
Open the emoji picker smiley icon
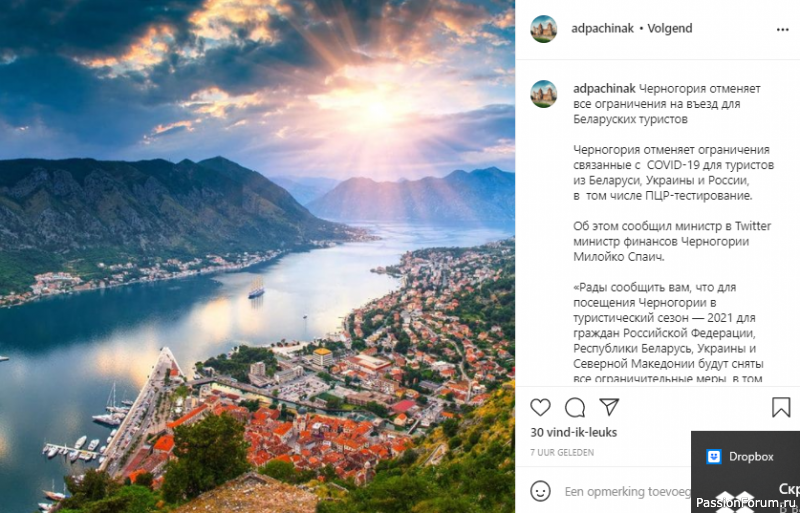[541, 491]
